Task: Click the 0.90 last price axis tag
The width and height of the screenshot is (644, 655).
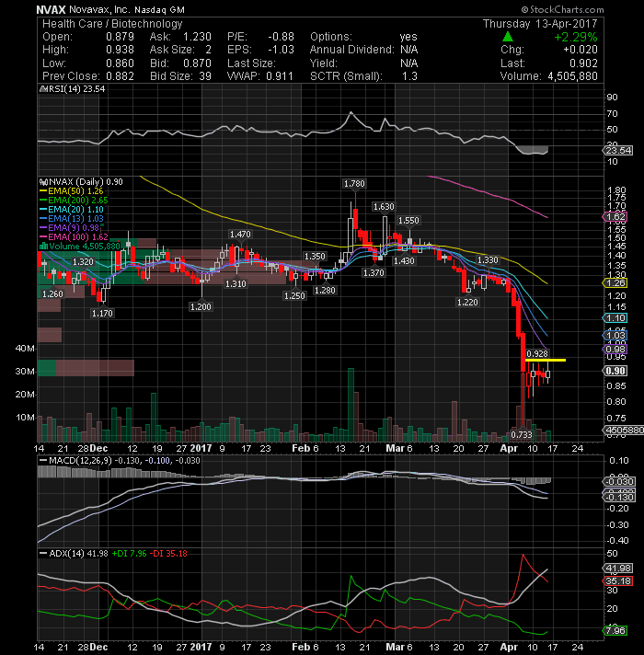Action: [x=615, y=371]
